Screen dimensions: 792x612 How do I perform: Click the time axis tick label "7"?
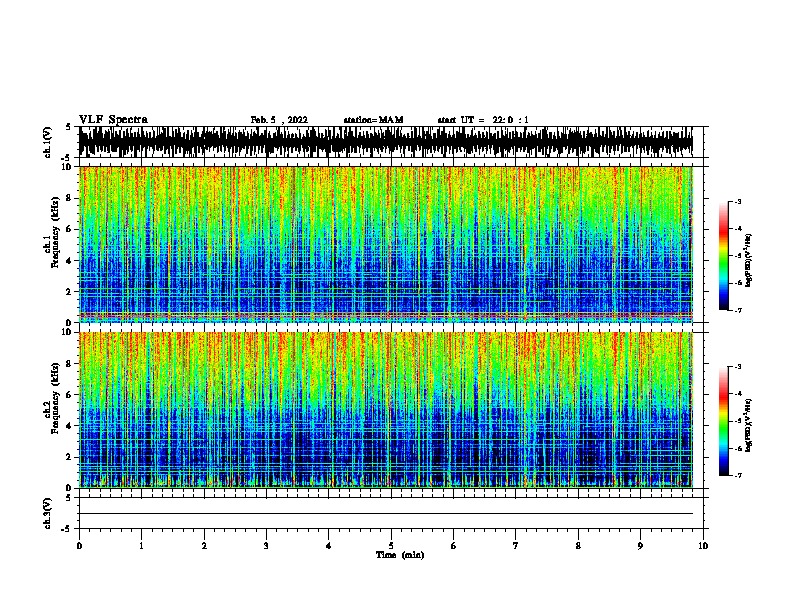(516, 545)
